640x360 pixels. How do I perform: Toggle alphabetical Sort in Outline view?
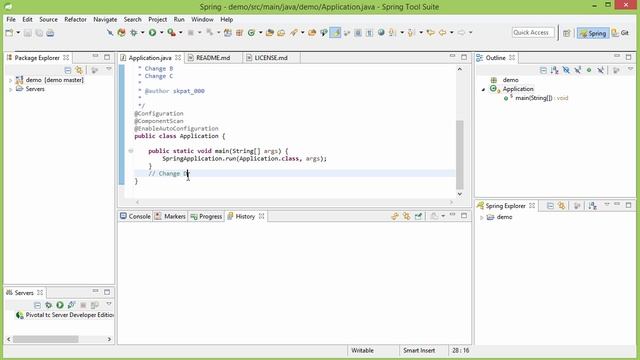click(554, 70)
